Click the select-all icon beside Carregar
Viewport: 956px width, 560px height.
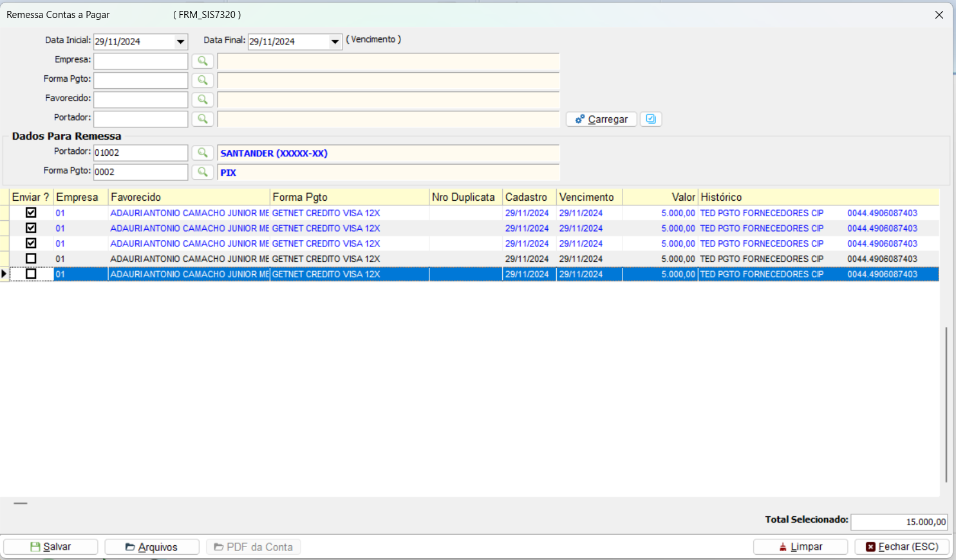(x=651, y=119)
